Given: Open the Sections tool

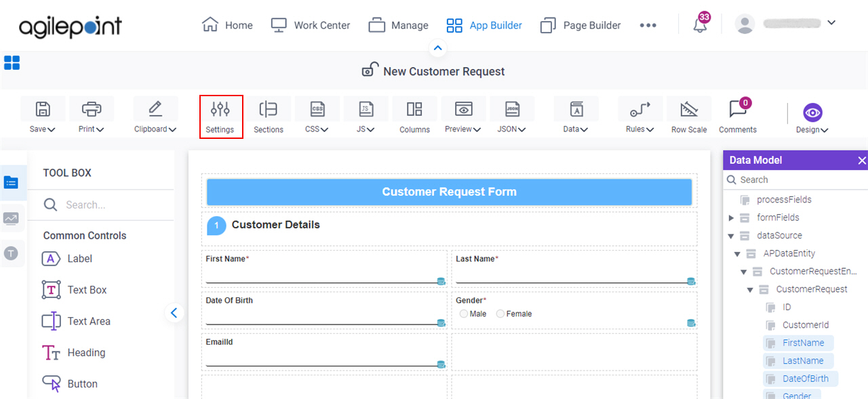Looking at the screenshot, I should coord(269,109).
